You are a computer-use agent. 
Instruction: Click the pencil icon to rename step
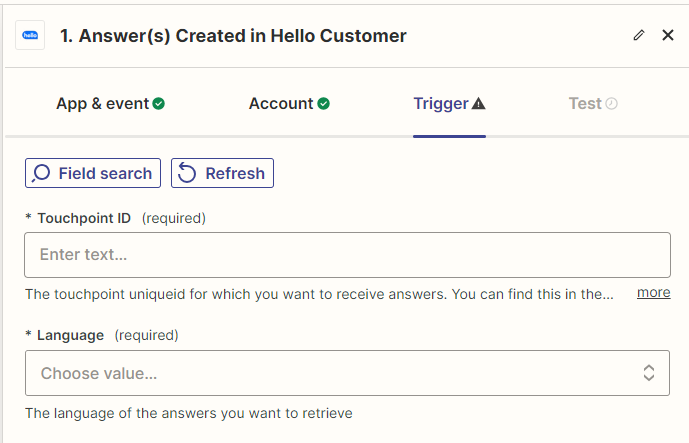click(x=639, y=35)
